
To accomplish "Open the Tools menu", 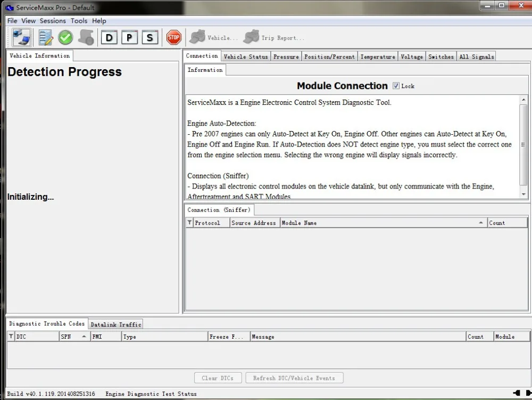I will click(x=79, y=21).
